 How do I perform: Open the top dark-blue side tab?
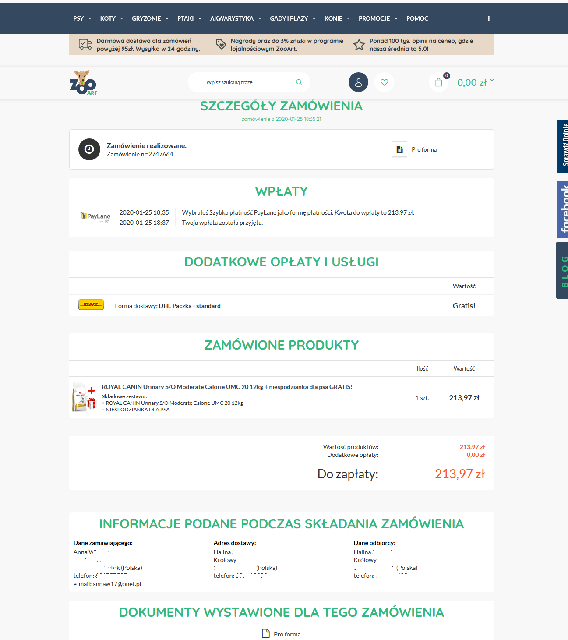click(562, 147)
